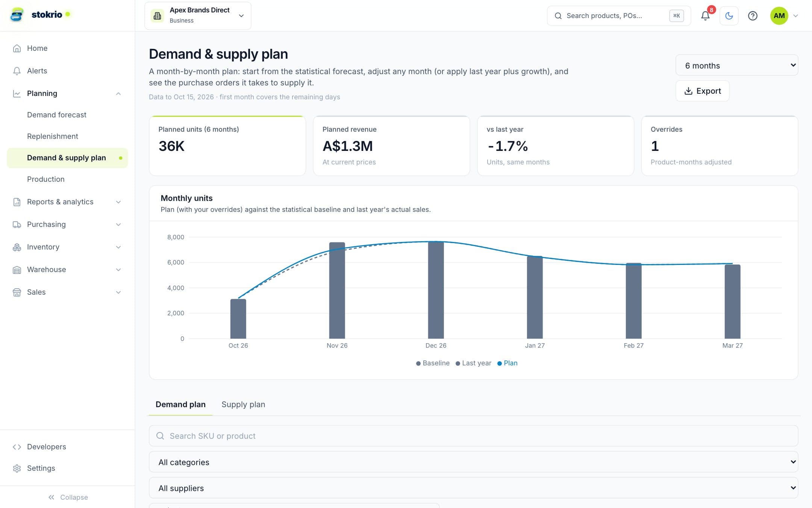The image size is (812, 508).
Task: Click the Collapse sidebar label
Action: 74,497
